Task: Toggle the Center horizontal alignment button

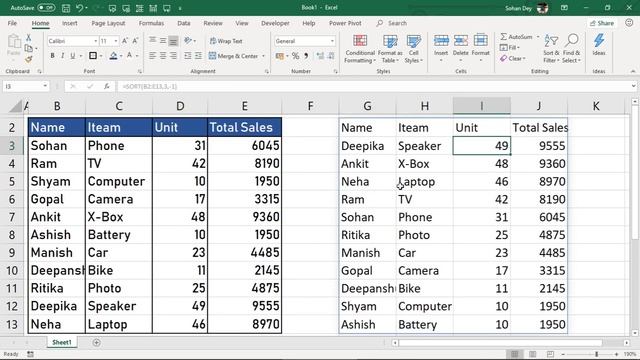Action: point(163,56)
